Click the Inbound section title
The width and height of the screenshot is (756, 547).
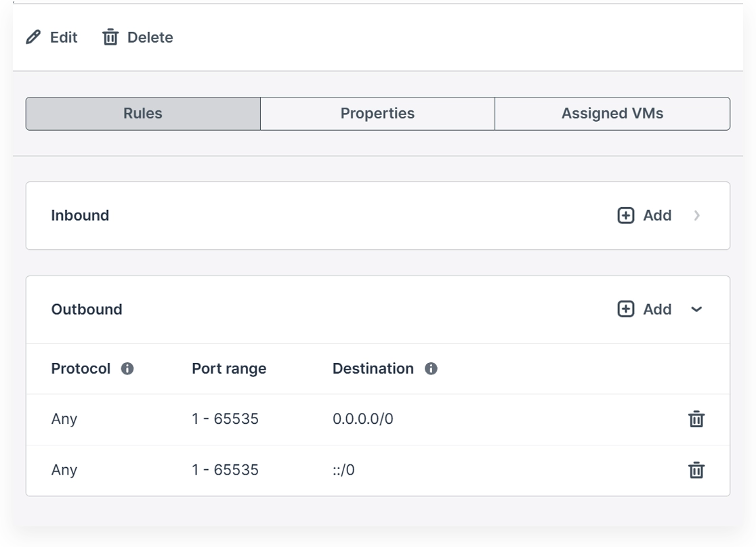coord(80,215)
